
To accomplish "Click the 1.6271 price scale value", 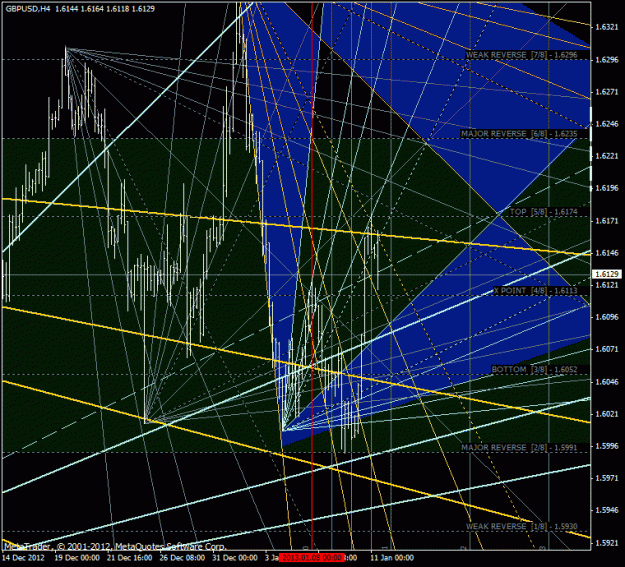I will tap(606, 92).
